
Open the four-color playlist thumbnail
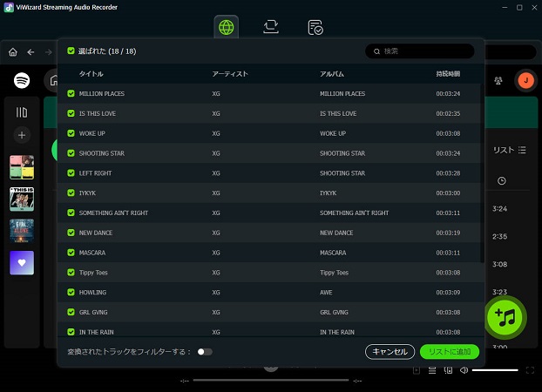click(x=22, y=167)
